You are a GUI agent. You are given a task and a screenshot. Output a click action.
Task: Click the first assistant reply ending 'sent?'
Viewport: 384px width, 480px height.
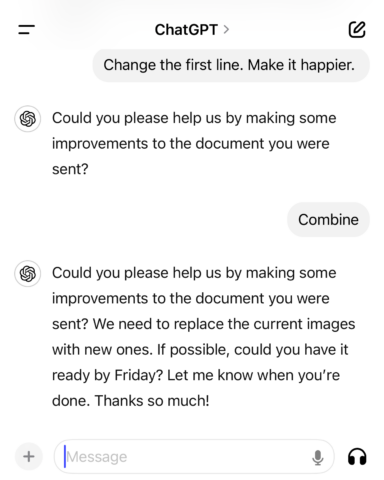coord(194,144)
